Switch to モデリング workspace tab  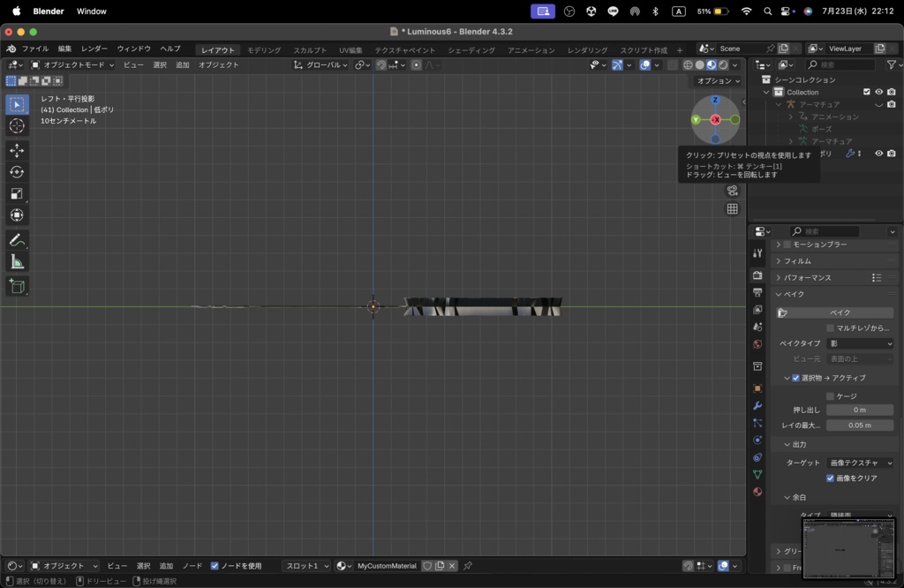coord(264,50)
